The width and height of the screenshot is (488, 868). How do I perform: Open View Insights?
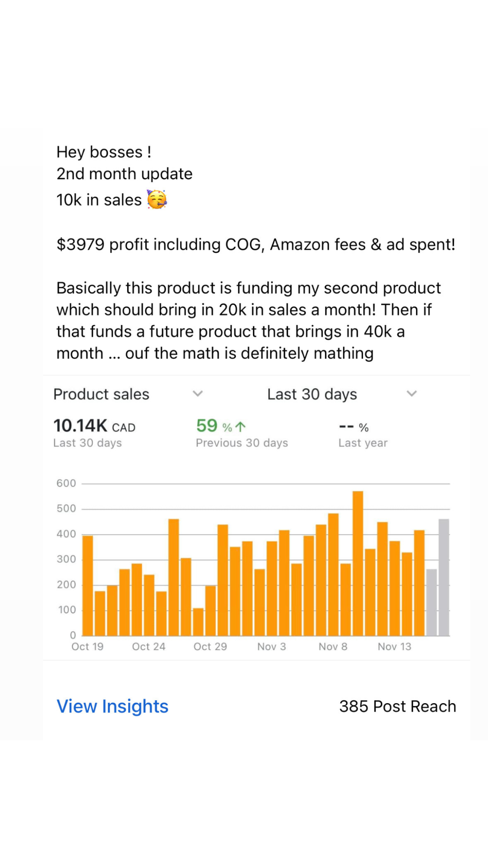tap(112, 707)
